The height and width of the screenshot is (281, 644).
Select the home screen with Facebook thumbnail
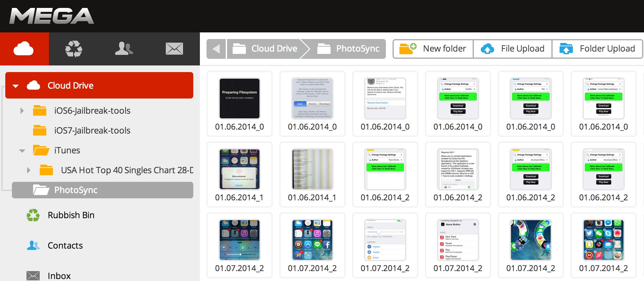coord(312,240)
